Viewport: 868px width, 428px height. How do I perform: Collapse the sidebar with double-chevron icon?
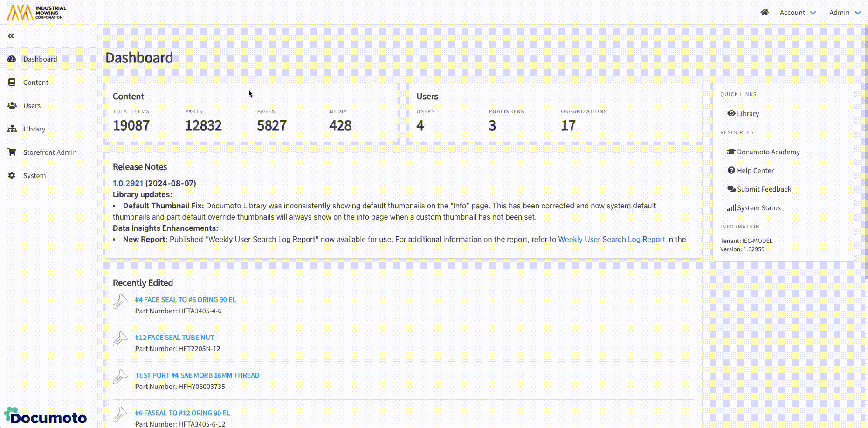coord(11,36)
